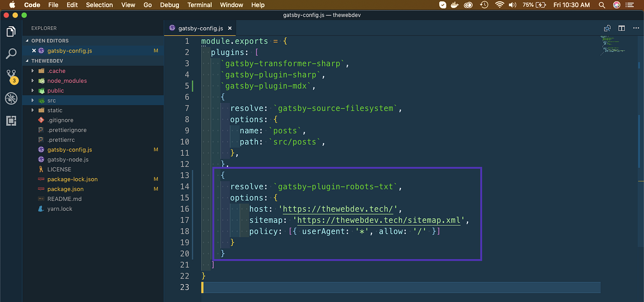Screen dimensions: 644x302
Task: Expand the node_modules folder
Action: (33, 81)
